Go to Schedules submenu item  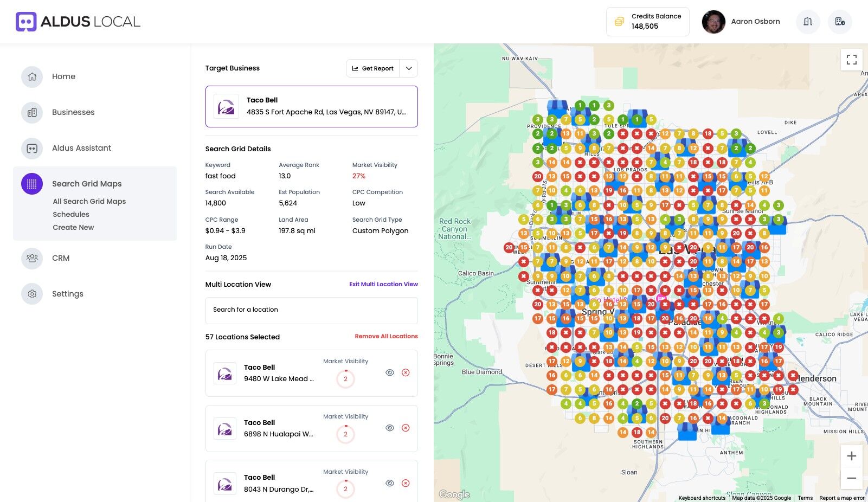71,214
